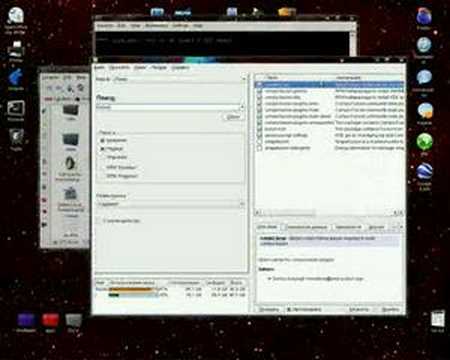
Task: Enable the RPM Requires search checkbox
Action: point(103,176)
